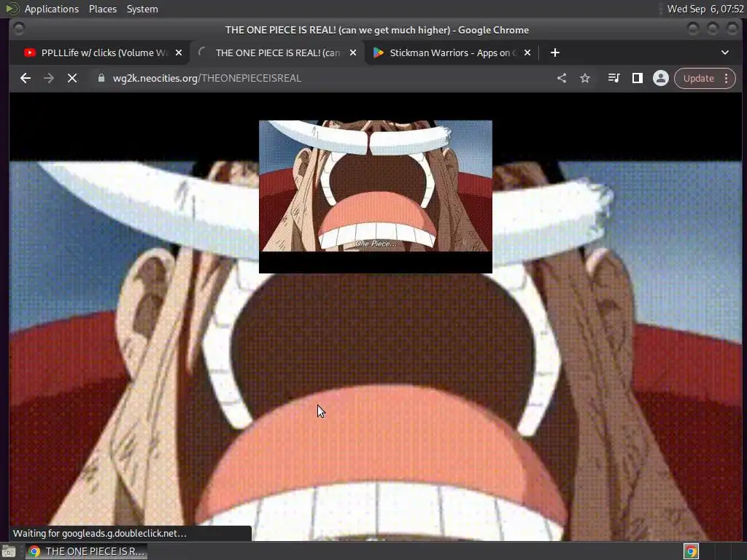Stop loading the page
Image resolution: width=747 pixels, height=560 pixels.
[x=72, y=78]
